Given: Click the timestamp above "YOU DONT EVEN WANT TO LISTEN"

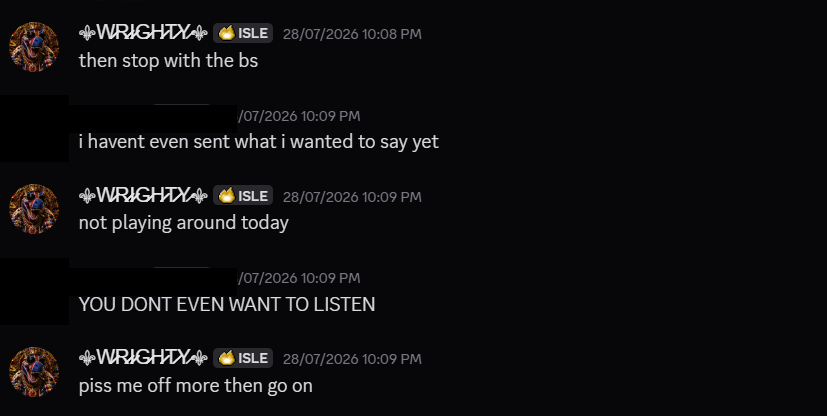Looking at the screenshot, I should [x=299, y=278].
